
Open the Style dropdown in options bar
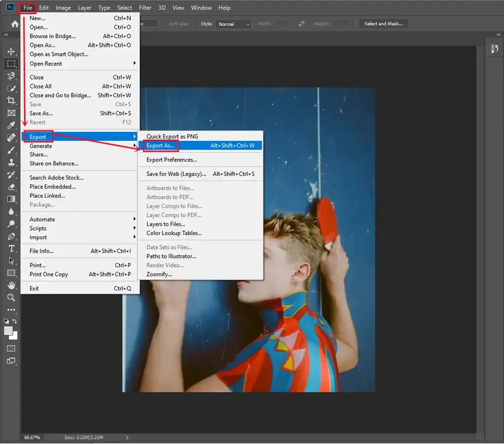[233, 24]
